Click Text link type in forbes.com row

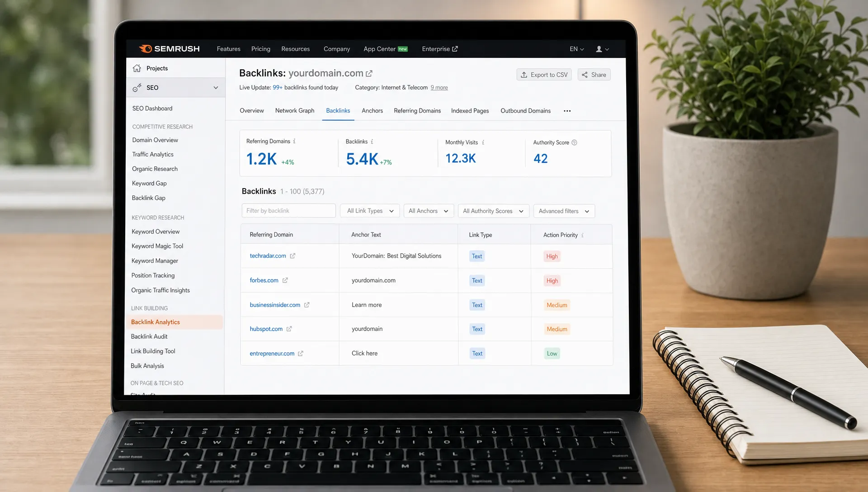click(477, 281)
